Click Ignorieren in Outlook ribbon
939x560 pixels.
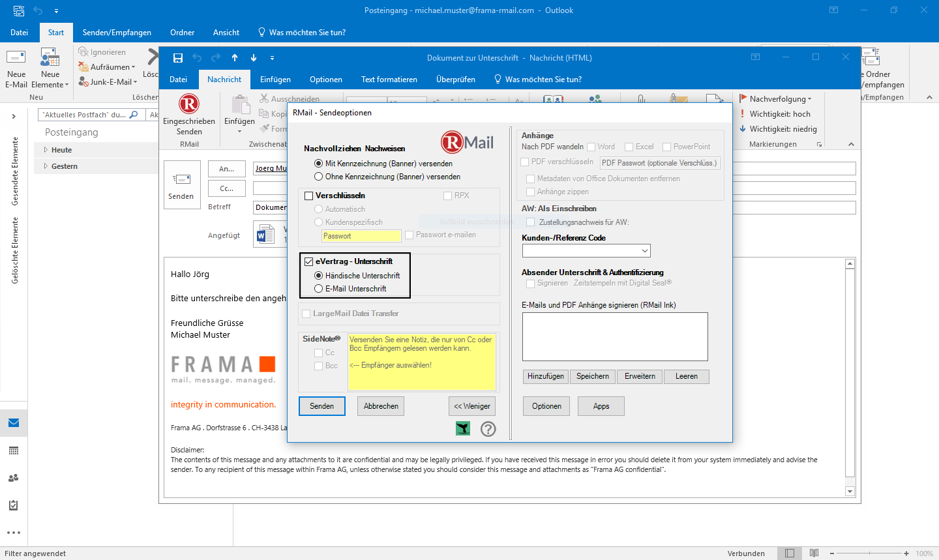coord(102,52)
